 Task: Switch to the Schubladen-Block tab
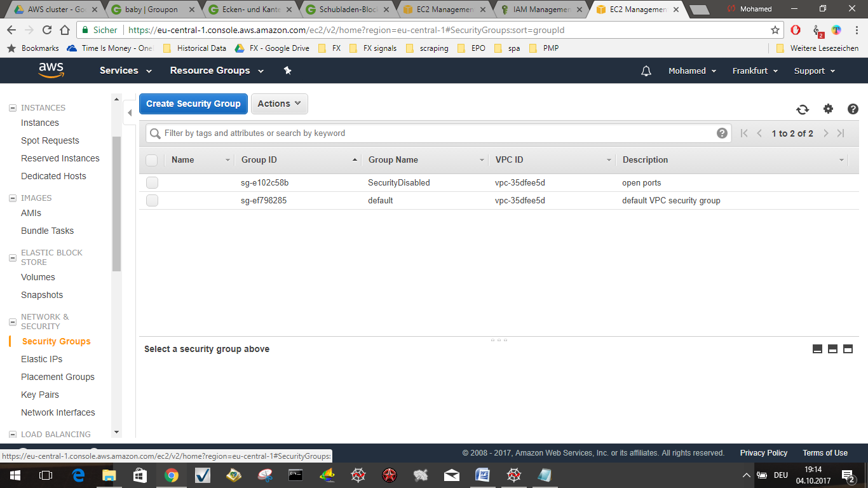(x=347, y=10)
